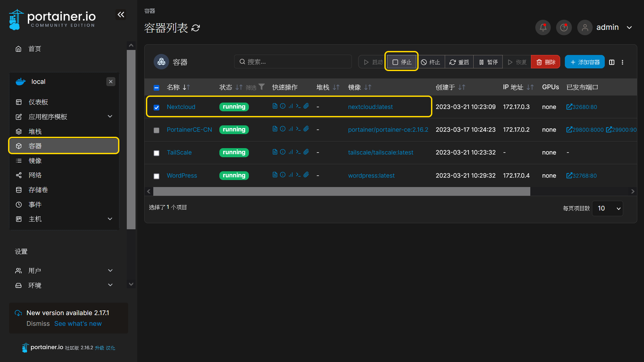Dismiss the new version notice

pyautogui.click(x=38, y=324)
